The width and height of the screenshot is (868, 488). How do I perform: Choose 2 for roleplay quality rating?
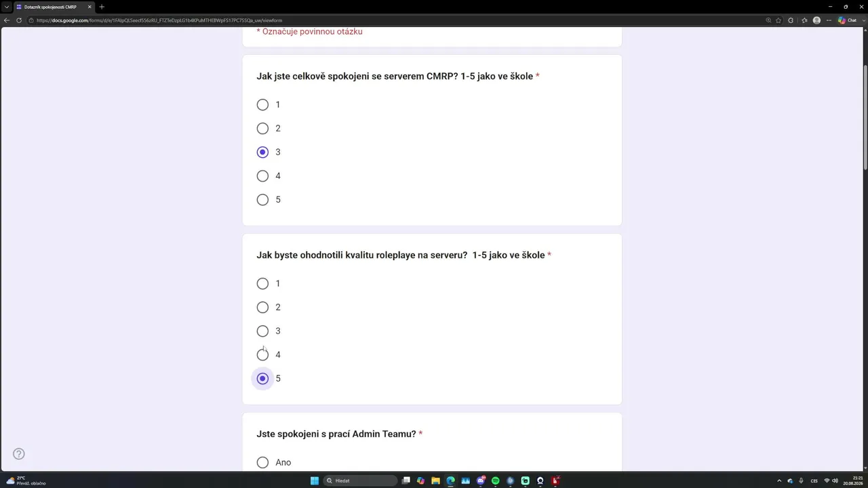click(262, 307)
